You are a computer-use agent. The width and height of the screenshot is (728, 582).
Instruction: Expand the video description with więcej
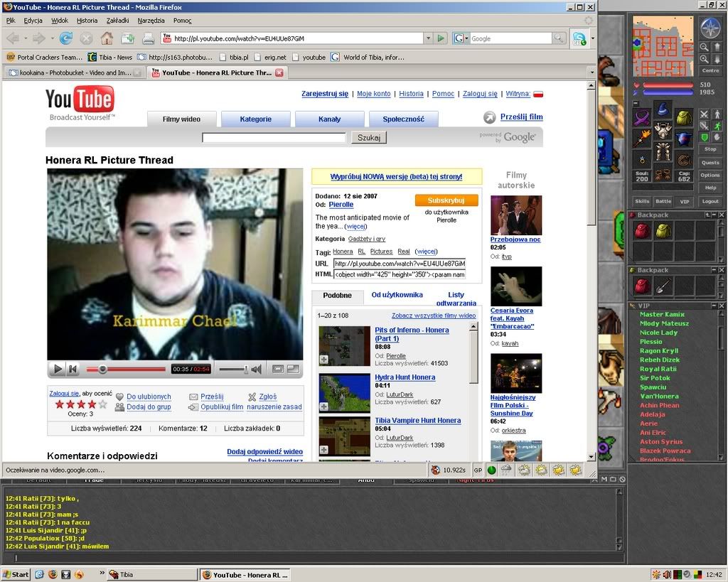[355, 227]
